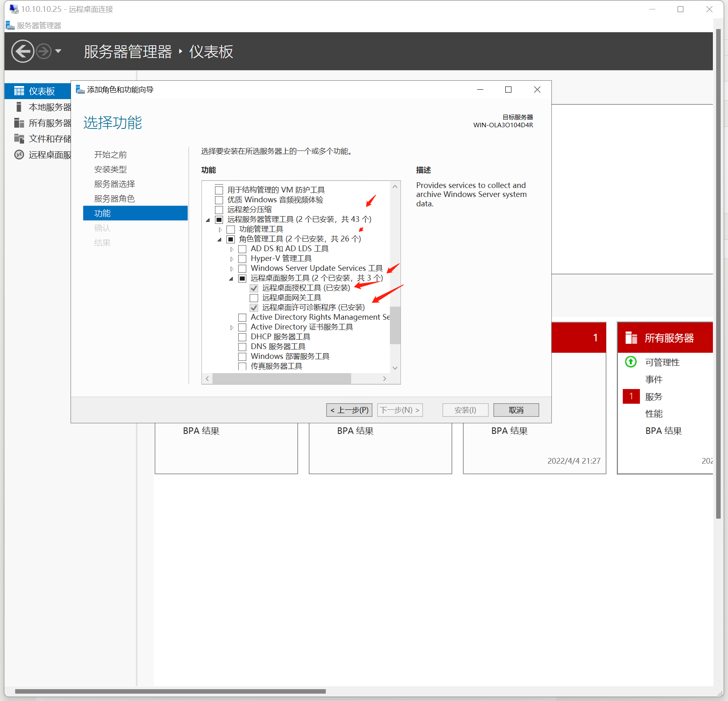Image resolution: width=728 pixels, height=701 pixels.
Task: Collapse 角色管理工具 tree node
Action: pos(219,239)
